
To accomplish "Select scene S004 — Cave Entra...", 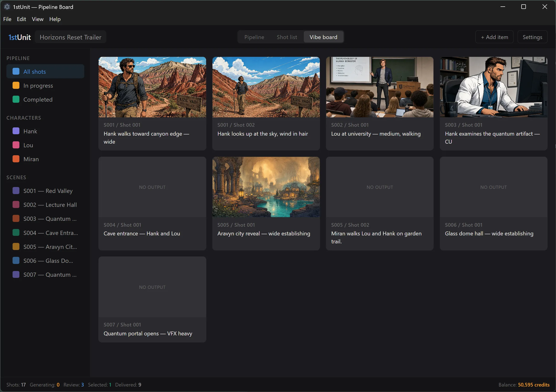I will pos(45,233).
